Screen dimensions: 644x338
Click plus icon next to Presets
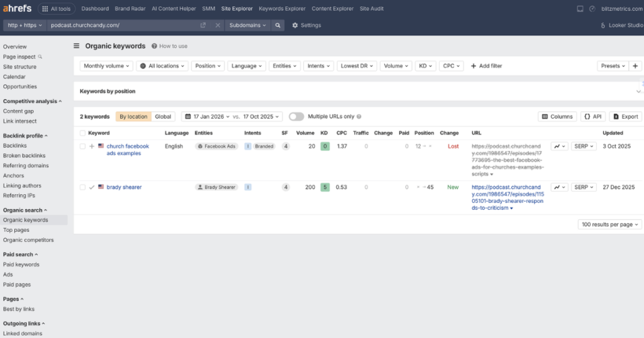(635, 66)
